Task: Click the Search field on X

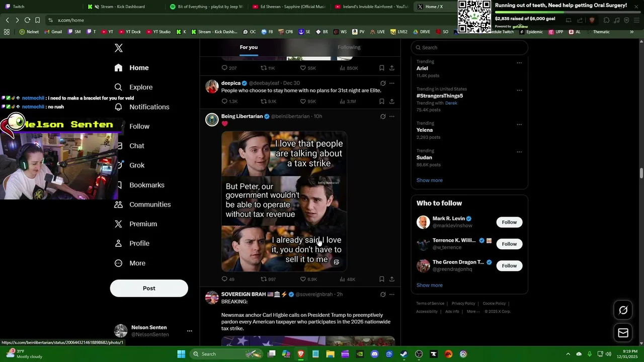Action: click(469, 47)
